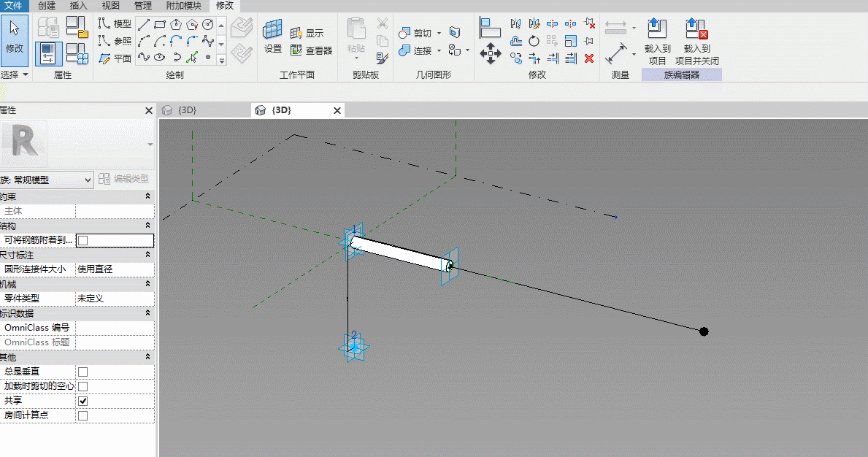This screenshot has height=457, width=868.
Task: Select the Rotate tool icon
Action: tap(534, 41)
